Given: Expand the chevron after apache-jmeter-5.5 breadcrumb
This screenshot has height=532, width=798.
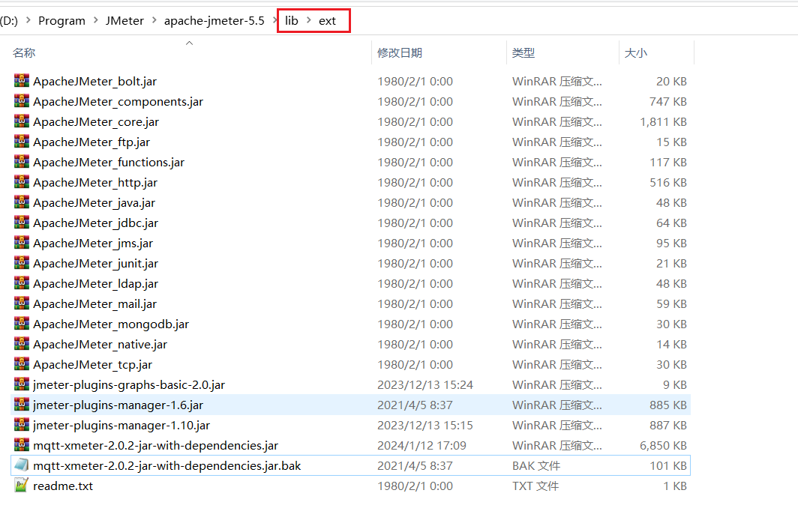Looking at the screenshot, I should (275, 20).
